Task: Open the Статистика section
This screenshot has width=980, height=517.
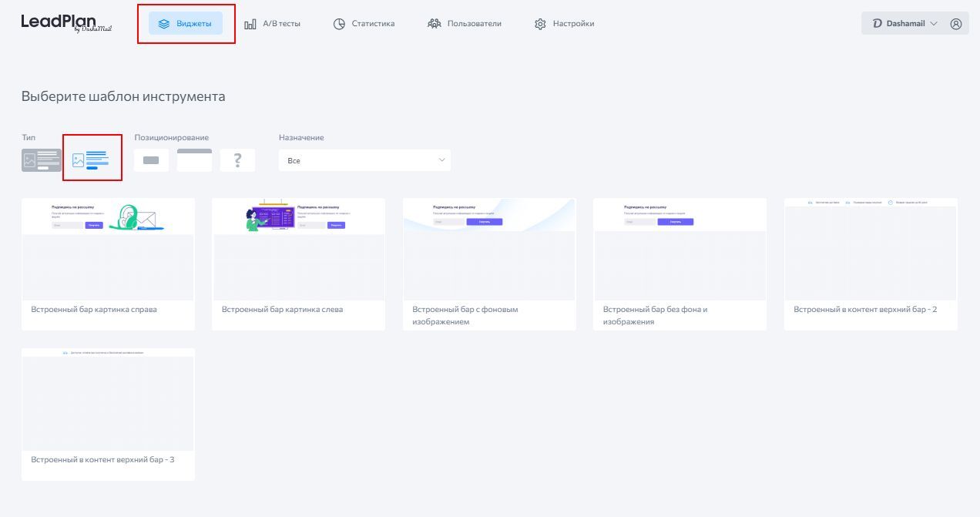Action: click(364, 24)
